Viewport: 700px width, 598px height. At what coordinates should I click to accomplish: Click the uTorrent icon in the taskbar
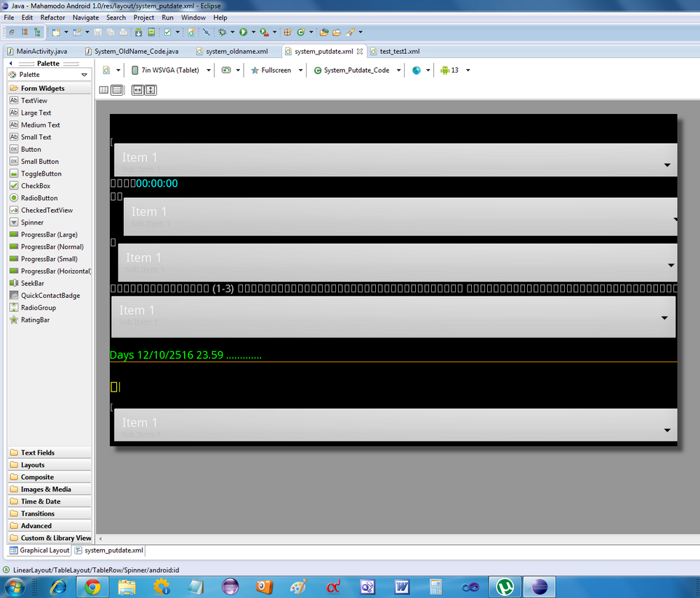coord(505,587)
